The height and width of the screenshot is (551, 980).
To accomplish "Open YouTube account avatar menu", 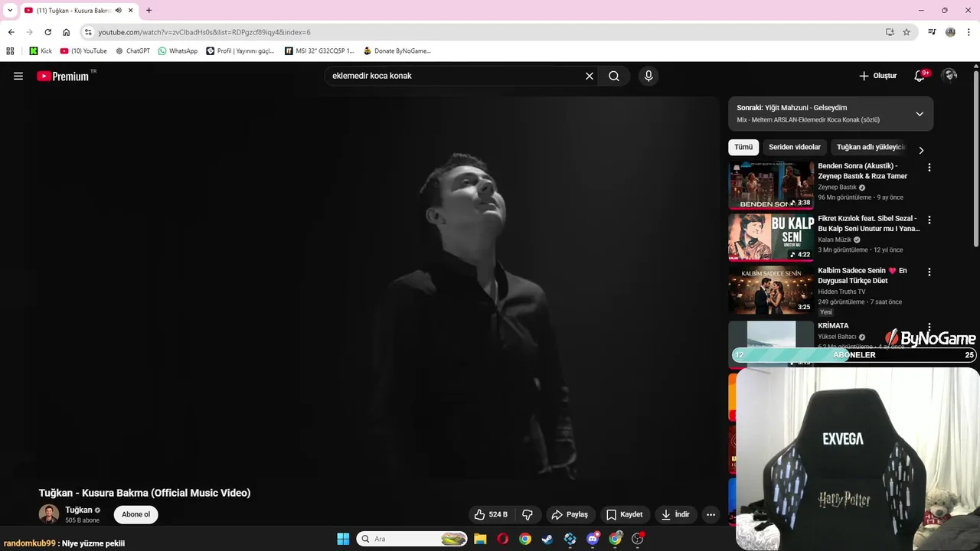I will 949,76.
